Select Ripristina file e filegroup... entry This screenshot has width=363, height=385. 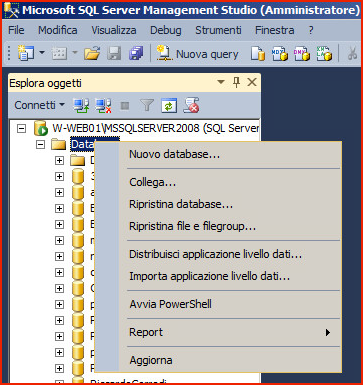218,226
